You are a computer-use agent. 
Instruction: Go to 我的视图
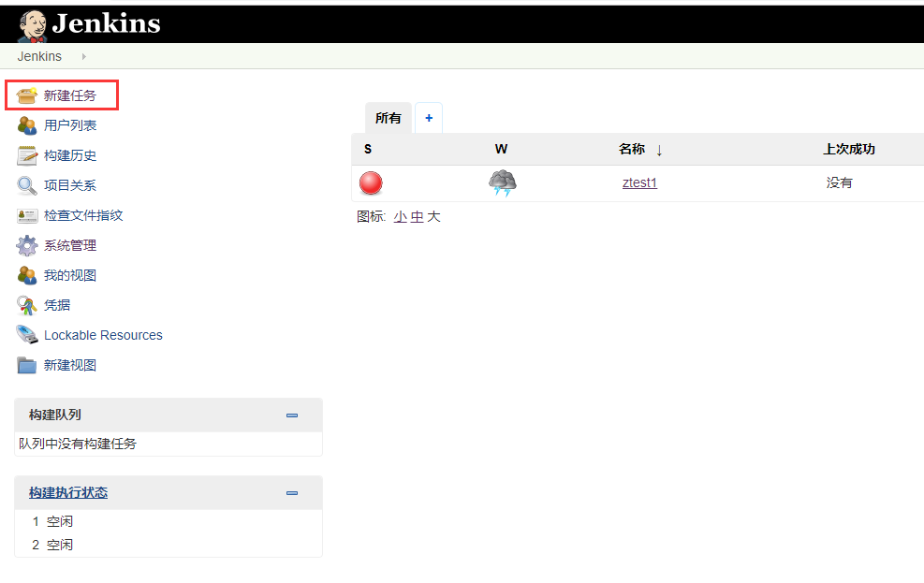pos(70,275)
